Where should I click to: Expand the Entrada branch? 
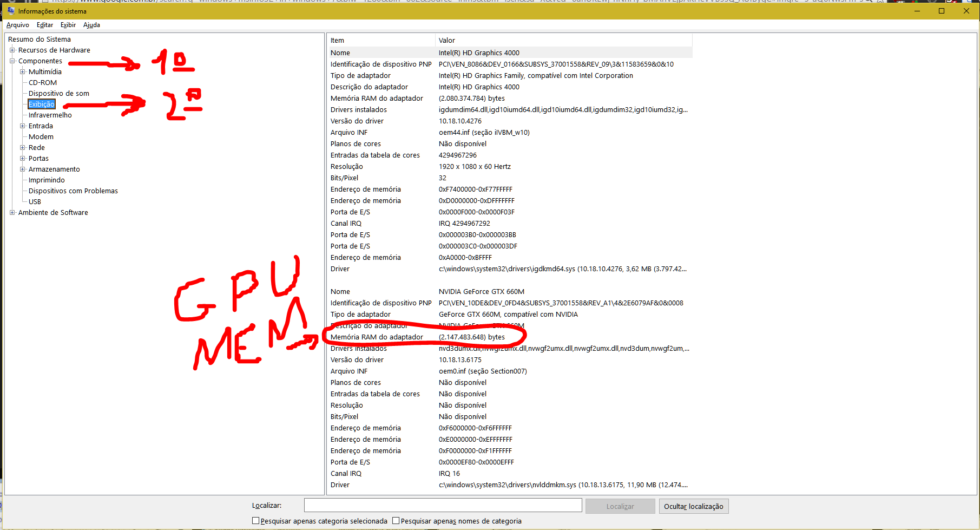pyautogui.click(x=23, y=126)
